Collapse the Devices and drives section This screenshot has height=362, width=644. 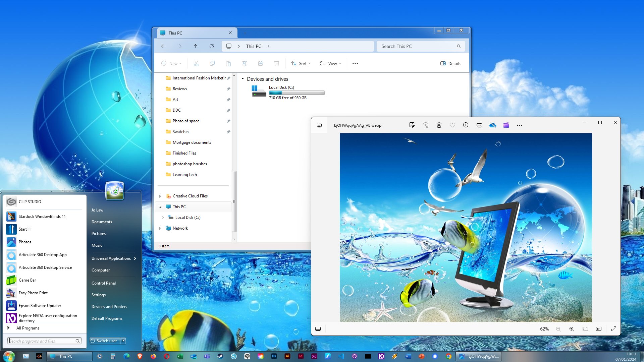[x=243, y=79]
